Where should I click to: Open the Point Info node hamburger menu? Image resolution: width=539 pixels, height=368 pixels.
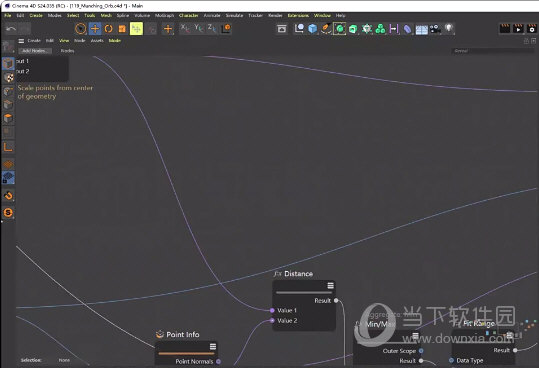213,346
